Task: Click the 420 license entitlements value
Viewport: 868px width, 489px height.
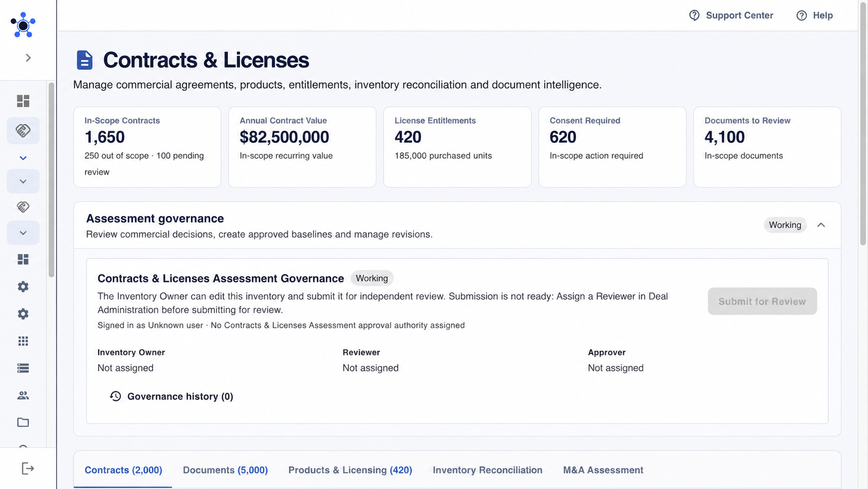Action: (408, 137)
